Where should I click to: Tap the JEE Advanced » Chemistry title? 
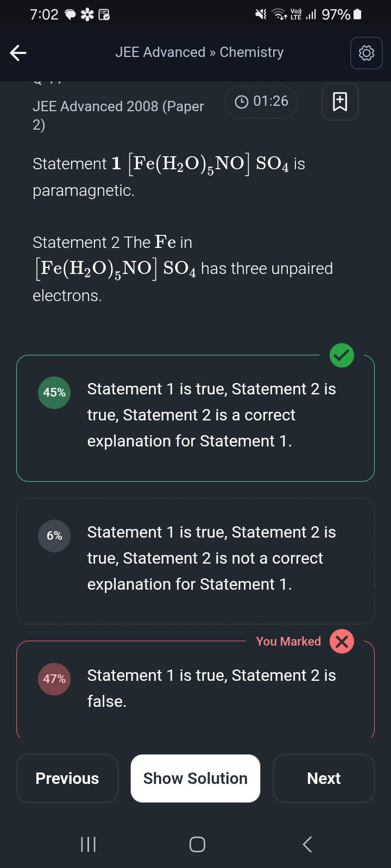point(199,52)
